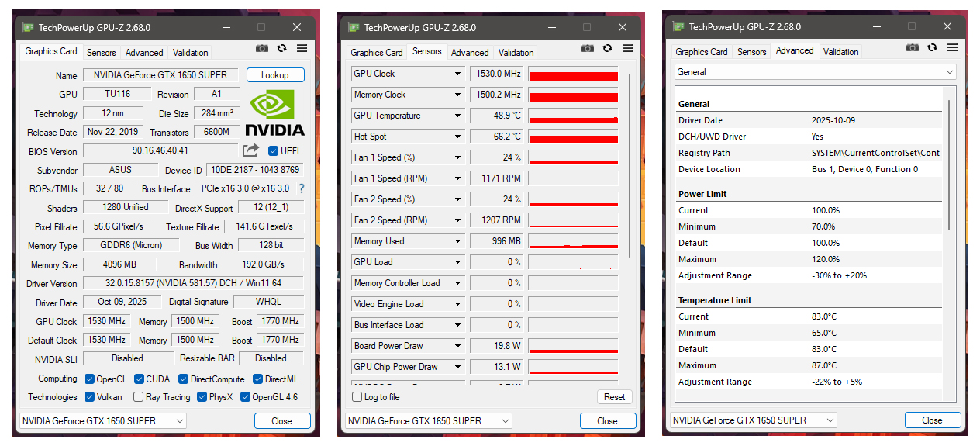Enable the Log to file checkbox
The width and height of the screenshot is (980, 446).
[357, 397]
